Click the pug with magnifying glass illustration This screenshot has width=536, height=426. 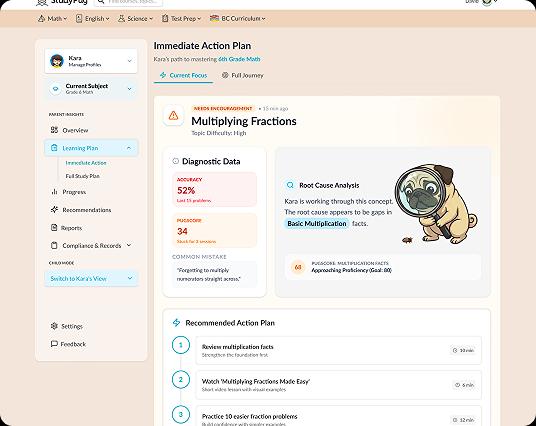click(437, 204)
